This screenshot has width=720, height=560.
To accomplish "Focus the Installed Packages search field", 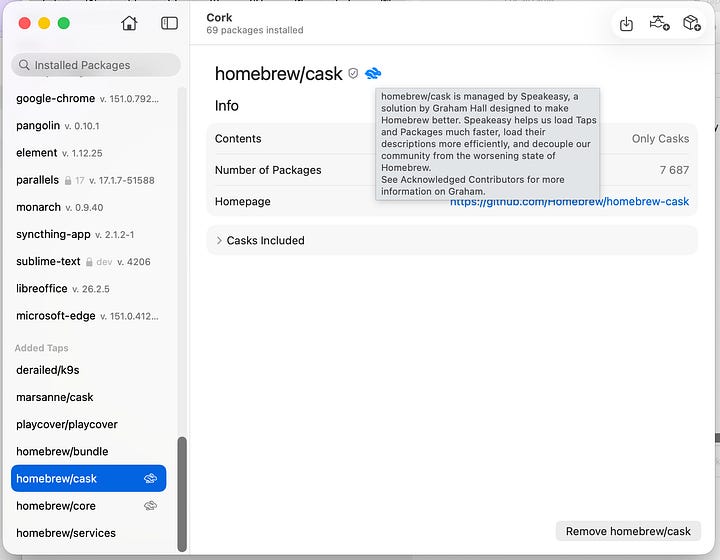I will coord(96,65).
